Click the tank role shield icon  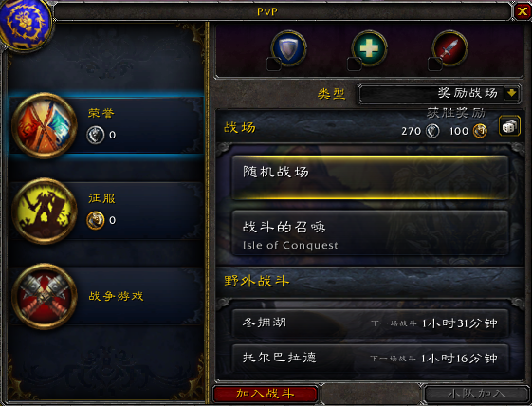coord(288,48)
